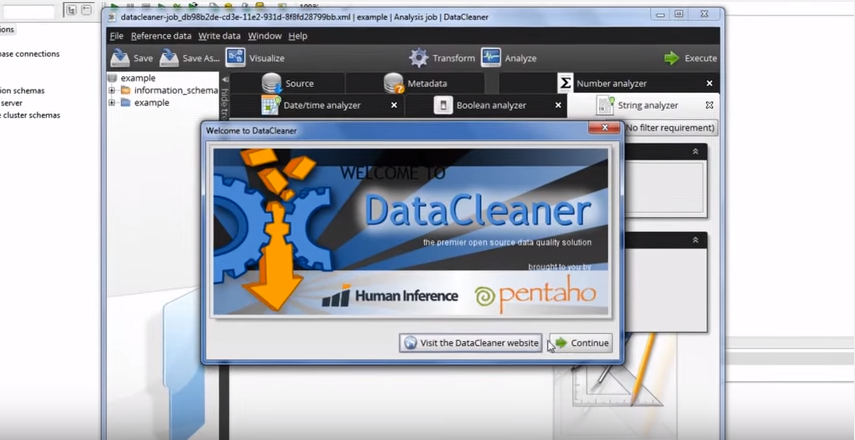Click the Transform gear icon
This screenshot has height=440, width=855.
tap(418, 58)
